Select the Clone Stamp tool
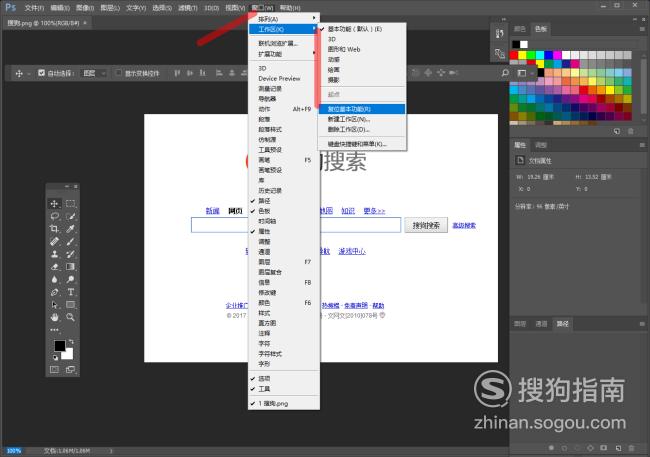This screenshot has height=457, width=650. click(x=54, y=254)
